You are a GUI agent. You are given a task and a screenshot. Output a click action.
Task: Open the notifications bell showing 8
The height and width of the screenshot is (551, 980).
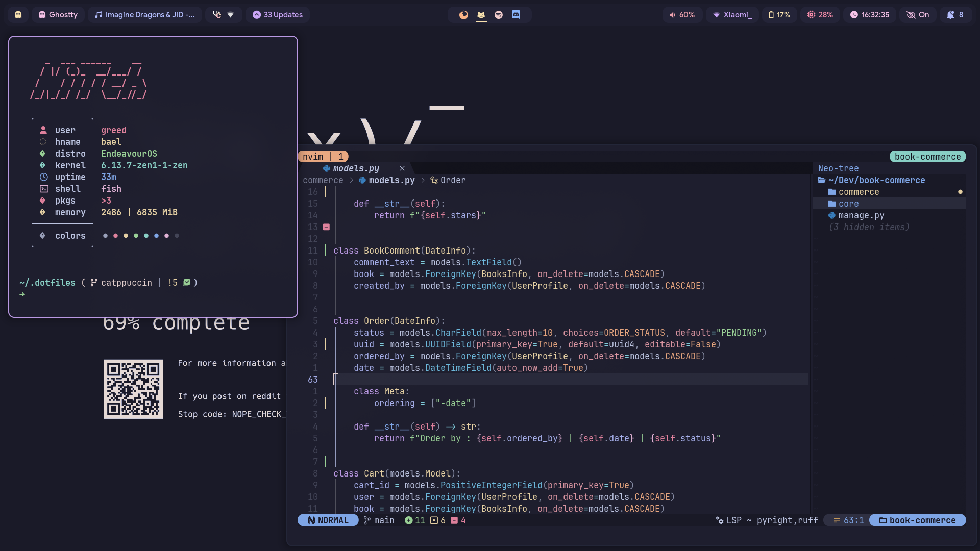(x=955, y=15)
